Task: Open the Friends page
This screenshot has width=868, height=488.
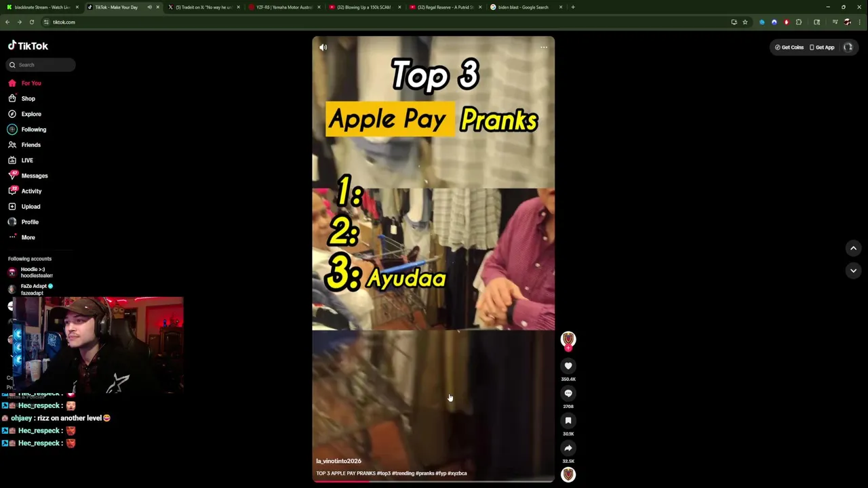Action: pyautogui.click(x=24, y=144)
